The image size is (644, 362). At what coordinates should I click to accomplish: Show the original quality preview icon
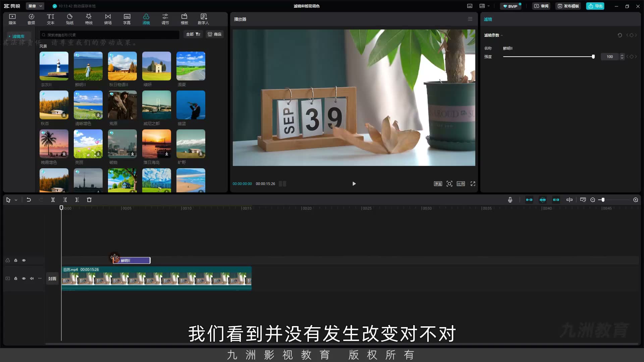click(438, 184)
